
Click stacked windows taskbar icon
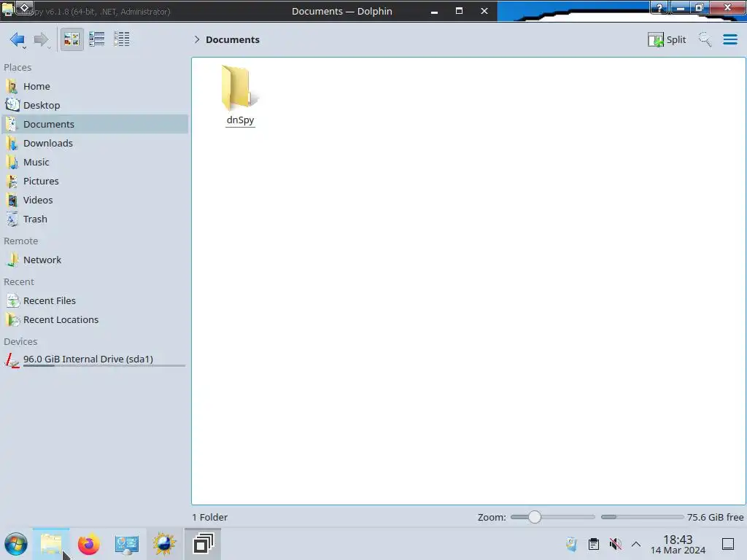203,544
